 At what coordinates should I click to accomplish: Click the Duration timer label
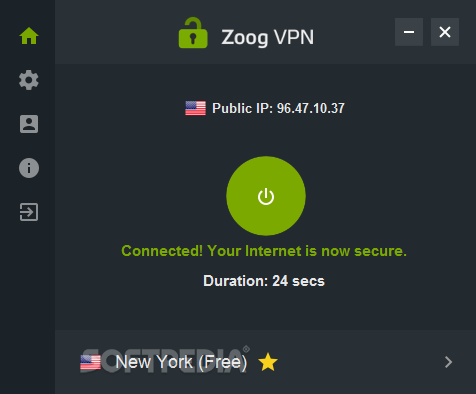pos(264,281)
